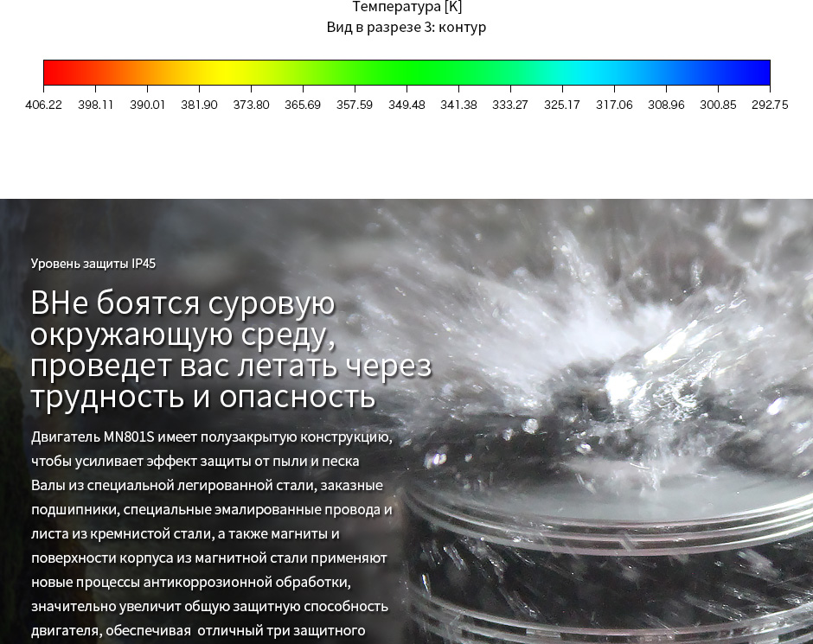Screen dimensions: 813x644
Task: Click headline line "проведет вас летать через"
Action: pos(231,366)
